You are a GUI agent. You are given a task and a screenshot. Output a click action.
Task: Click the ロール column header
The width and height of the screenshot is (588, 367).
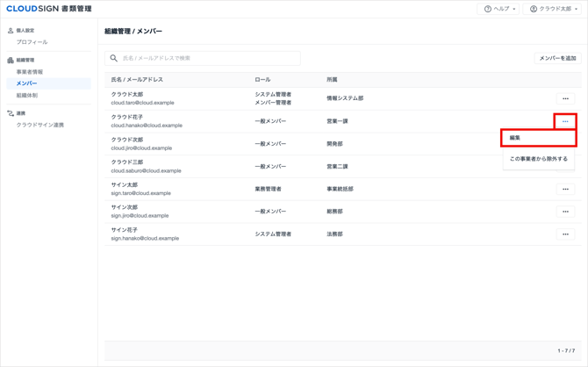[x=262, y=80]
